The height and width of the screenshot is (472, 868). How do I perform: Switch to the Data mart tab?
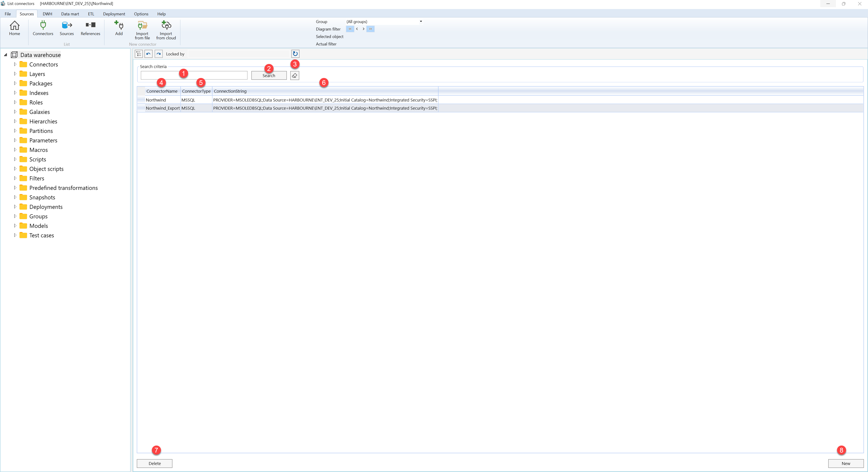(x=70, y=14)
